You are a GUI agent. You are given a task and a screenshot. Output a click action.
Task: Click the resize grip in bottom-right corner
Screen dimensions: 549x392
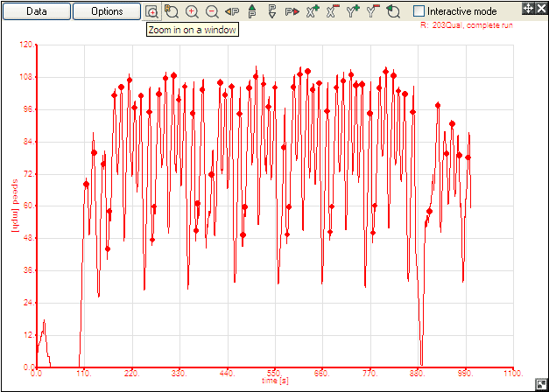pos(542,385)
